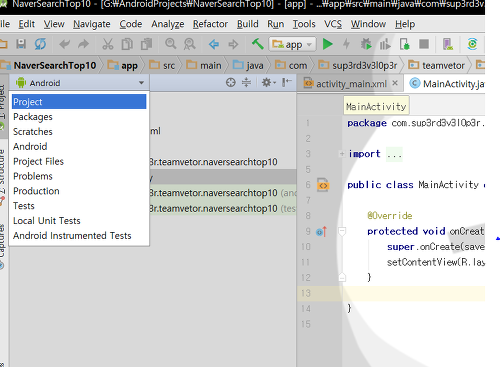Select Production view option
Screen dimensions: 500x367
[79, 191]
